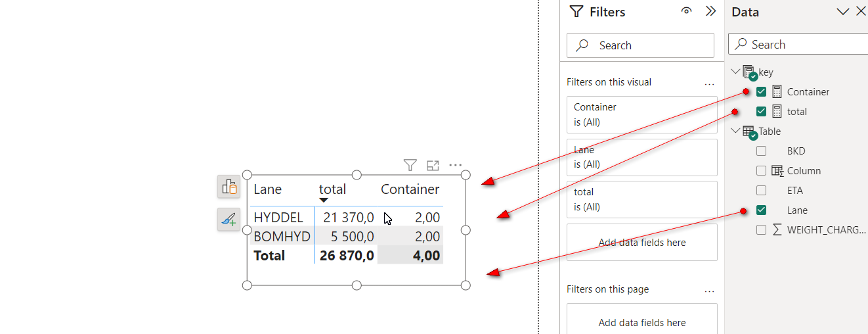
Task: Check the ETA field checkbox
Action: 761,190
